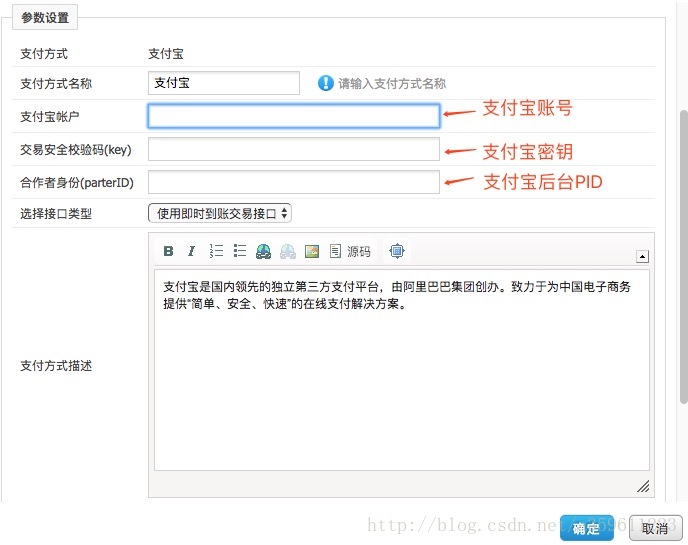The image size is (688, 545).
Task: Grab the editor resize handle corner
Action: pos(643,486)
